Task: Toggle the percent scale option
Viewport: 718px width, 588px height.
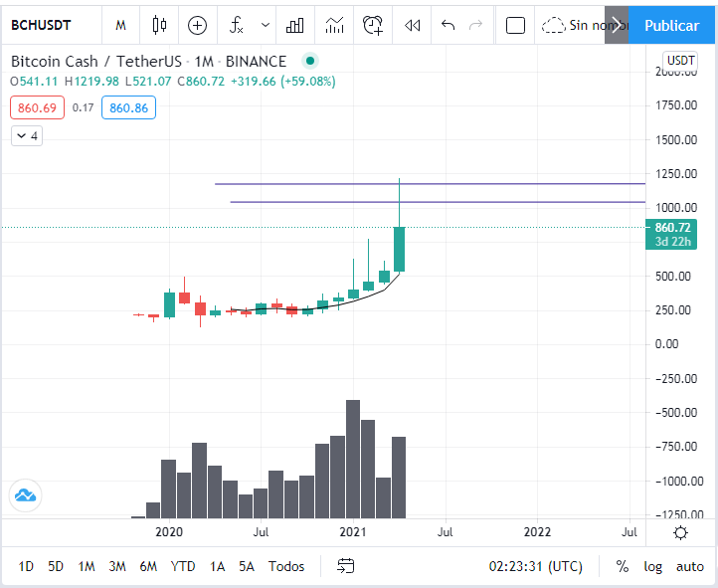Action: point(623,566)
